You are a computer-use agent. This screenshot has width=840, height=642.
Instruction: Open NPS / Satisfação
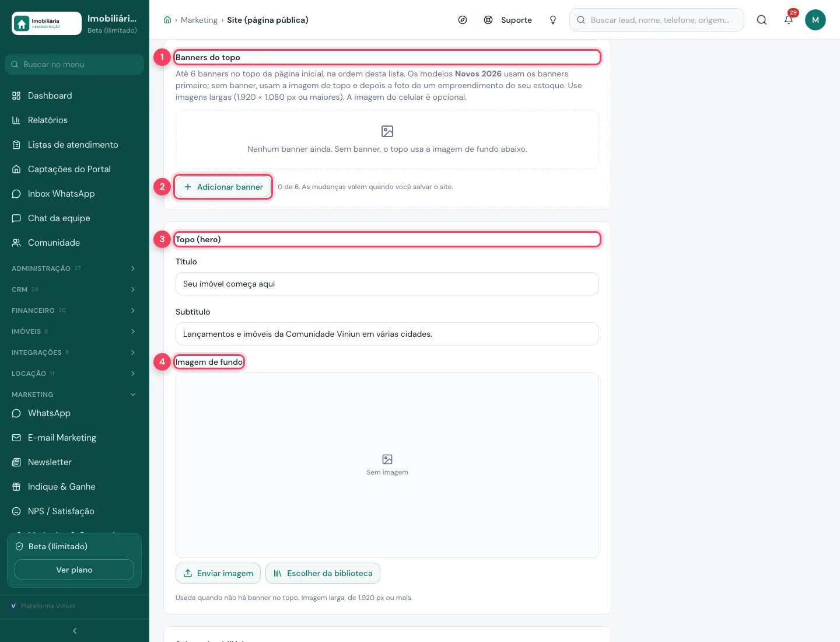[x=74, y=511]
